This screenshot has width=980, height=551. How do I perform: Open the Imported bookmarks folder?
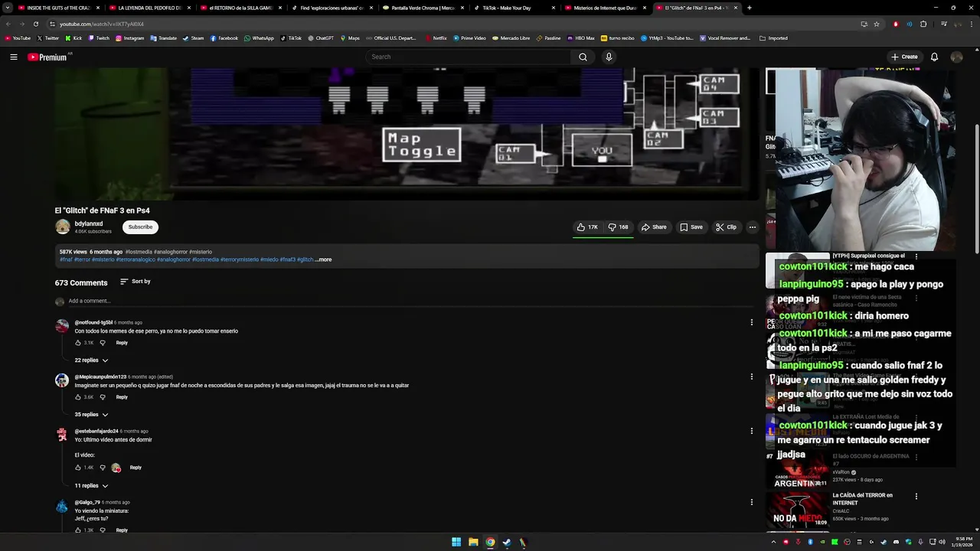click(x=773, y=37)
